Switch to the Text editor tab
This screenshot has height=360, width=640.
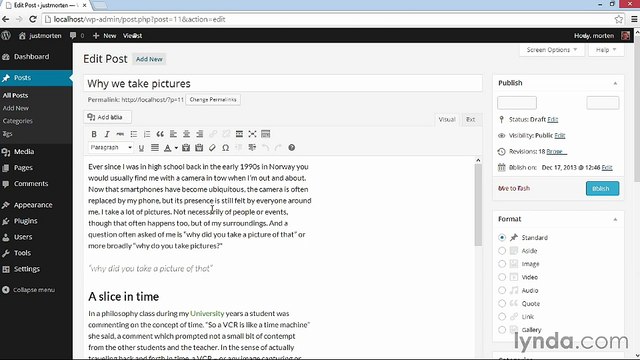pyautogui.click(x=471, y=120)
